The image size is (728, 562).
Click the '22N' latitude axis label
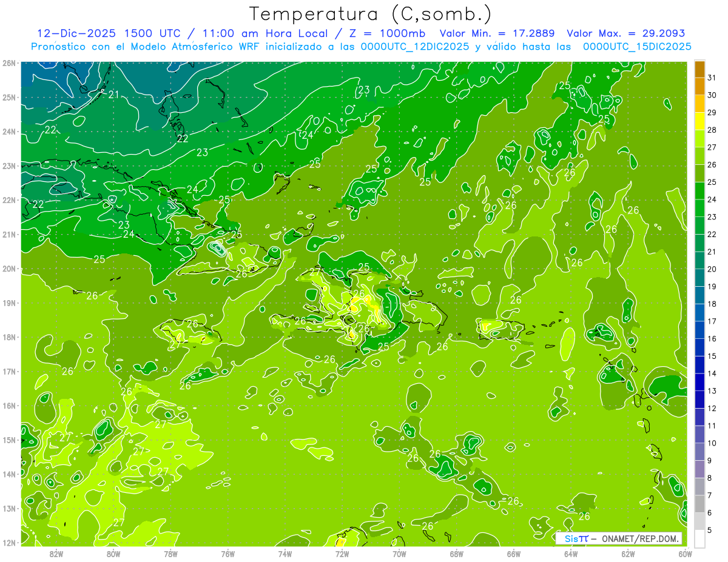tap(9, 200)
